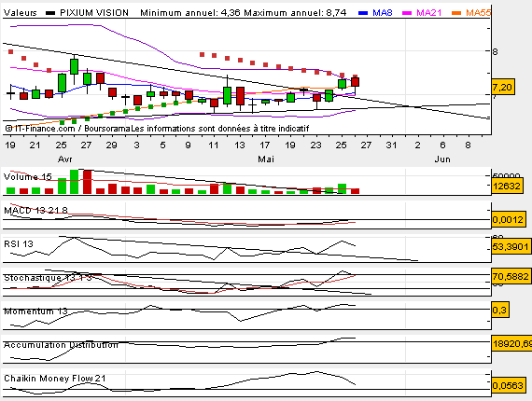Image resolution: width=532 pixels, height=401 pixels.
Task: Click the 7,20 price tag
Action: point(503,88)
